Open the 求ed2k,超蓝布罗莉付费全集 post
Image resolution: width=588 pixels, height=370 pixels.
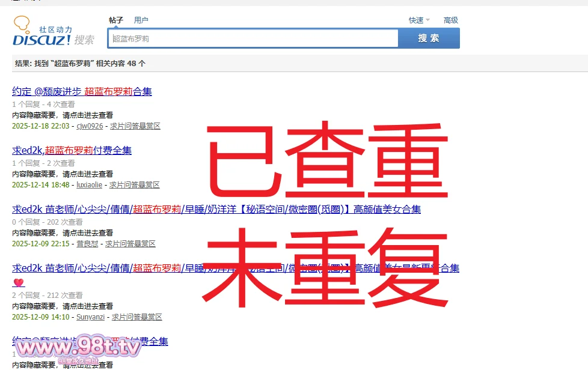(72, 150)
